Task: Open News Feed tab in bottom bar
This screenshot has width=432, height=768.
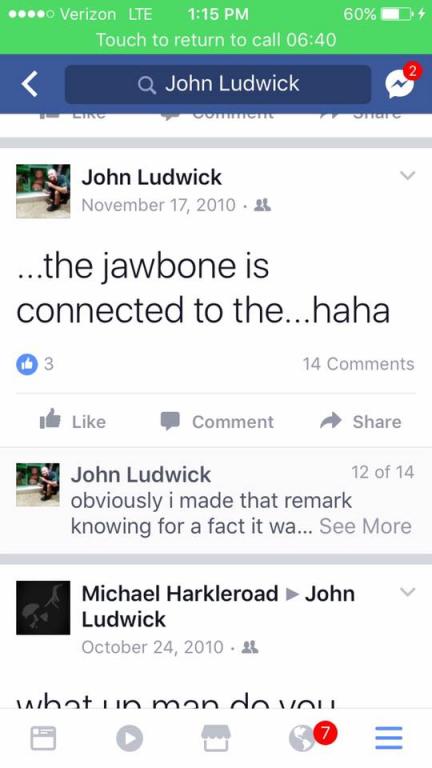Action: click(x=43, y=738)
